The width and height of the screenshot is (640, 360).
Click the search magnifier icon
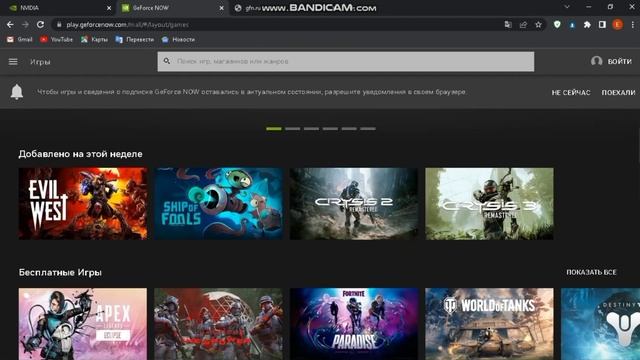pyautogui.click(x=167, y=61)
